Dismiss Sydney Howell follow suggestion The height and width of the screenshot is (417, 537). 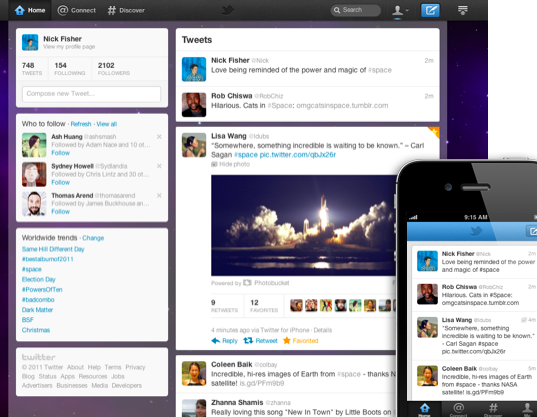click(159, 166)
